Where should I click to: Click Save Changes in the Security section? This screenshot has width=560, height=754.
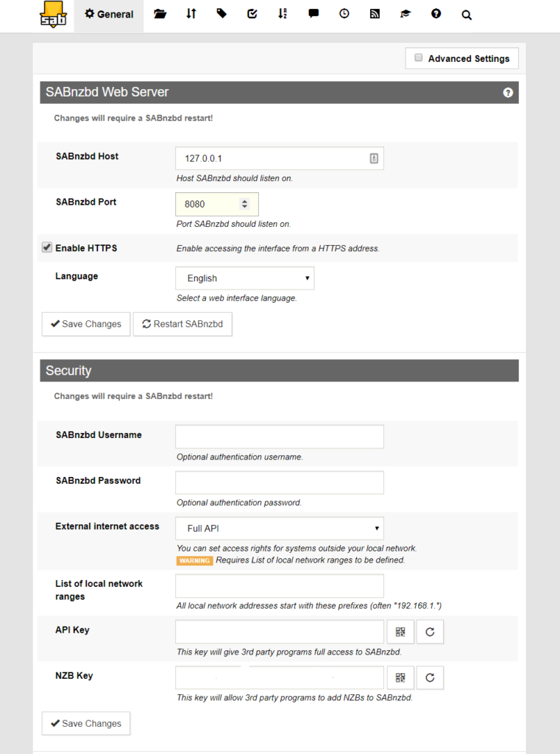point(85,723)
